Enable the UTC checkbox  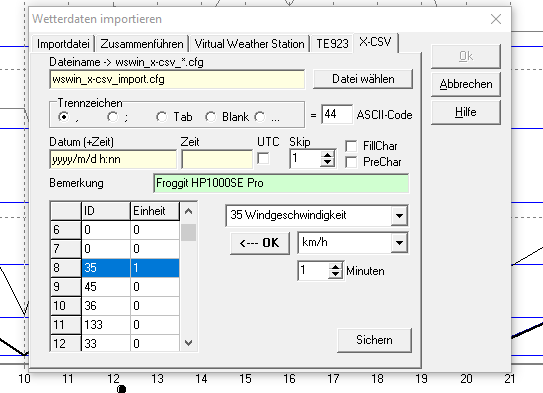pos(263,159)
